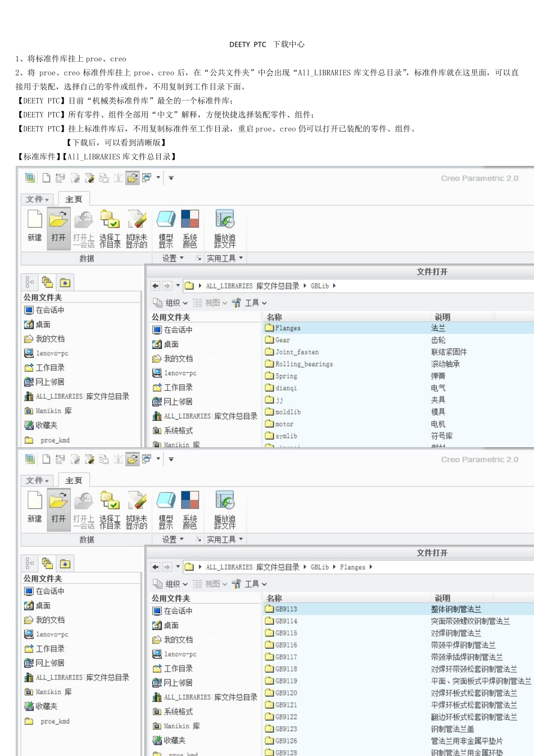Click 系统格式 in lower file dialog folder list
The height and width of the screenshot is (756, 534).
click(173, 712)
